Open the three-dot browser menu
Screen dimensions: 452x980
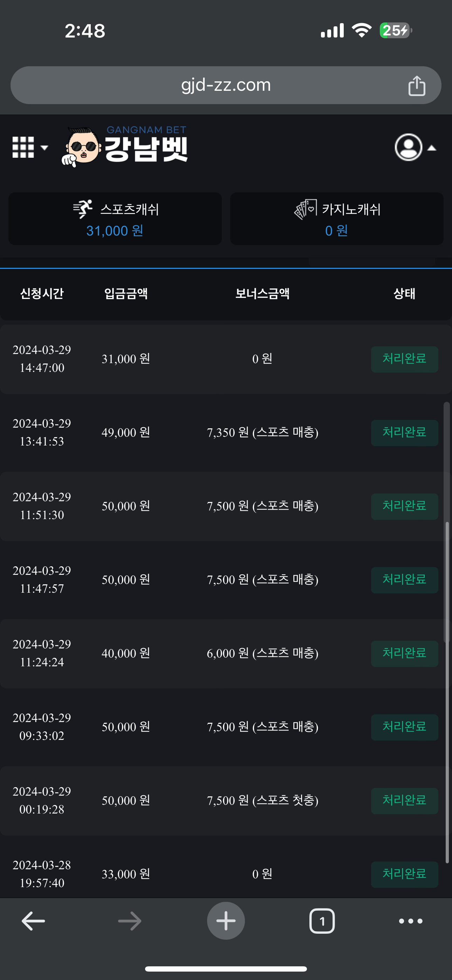411,921
